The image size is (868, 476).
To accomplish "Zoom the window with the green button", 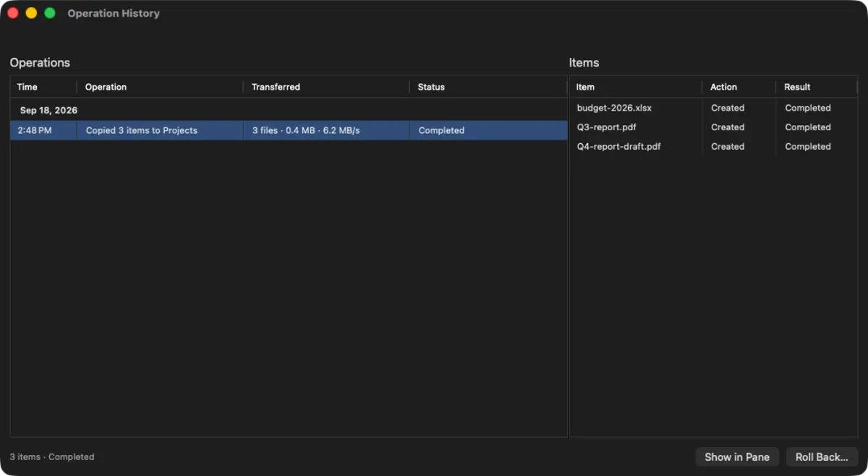I will (x=50, y=13).
